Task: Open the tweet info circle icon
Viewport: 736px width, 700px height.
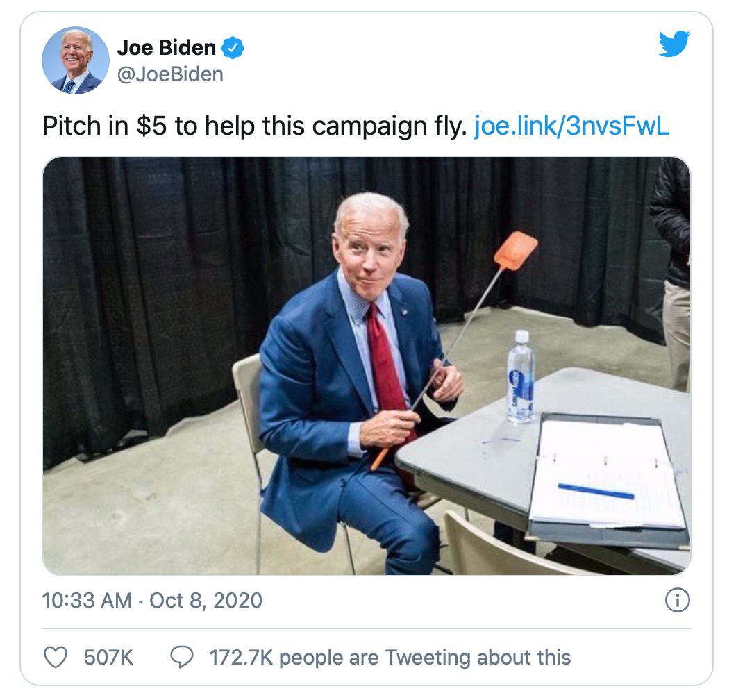Action: pos(677,600)
